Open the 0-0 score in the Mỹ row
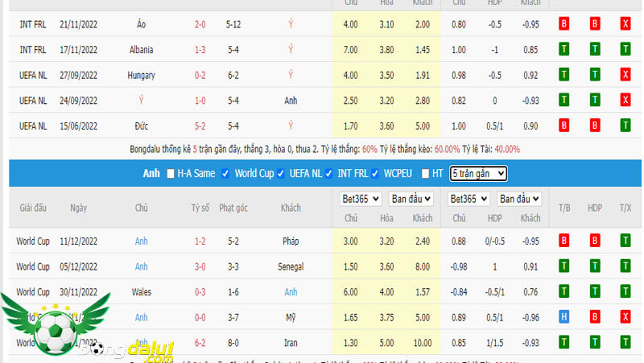This screenshot has width=644, height=363. coord(200,317)
